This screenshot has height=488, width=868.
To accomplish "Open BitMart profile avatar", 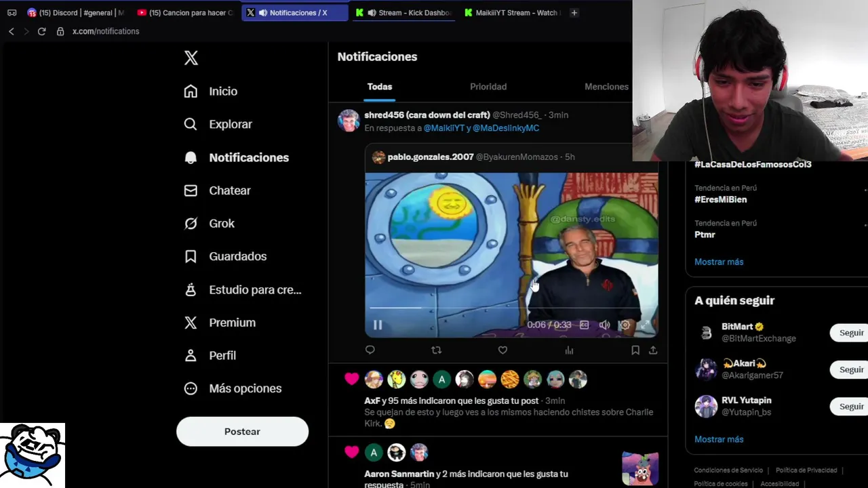I will point(706,333).
